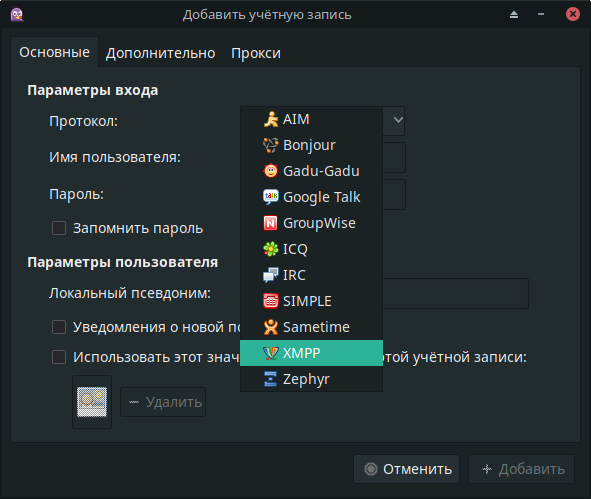The width and height of the screenshot is (591, 499).
Task: Tick Использовать этот значок checkbox
Action: (59, 357)
